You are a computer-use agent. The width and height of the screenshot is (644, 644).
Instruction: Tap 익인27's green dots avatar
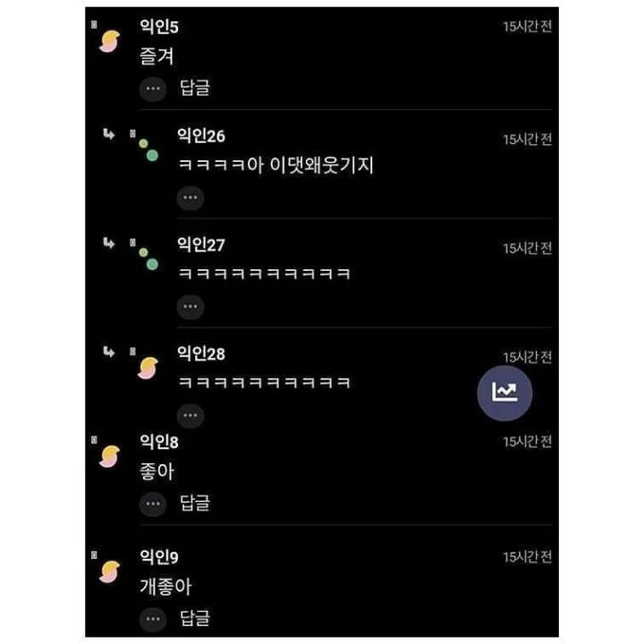(x=148, y=258)
